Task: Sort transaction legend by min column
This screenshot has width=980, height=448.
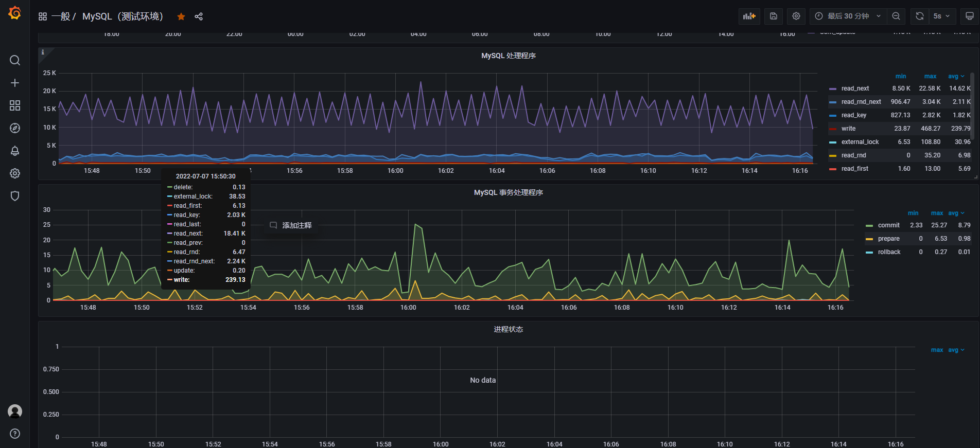Action: tap(913, 213)
